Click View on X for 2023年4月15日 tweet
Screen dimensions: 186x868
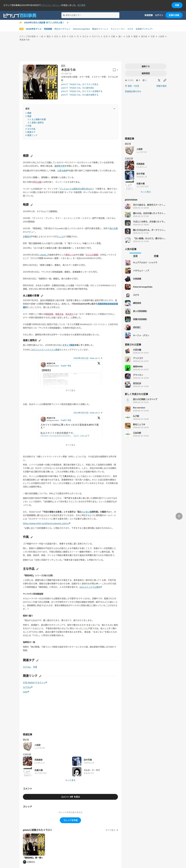point(96,413)
